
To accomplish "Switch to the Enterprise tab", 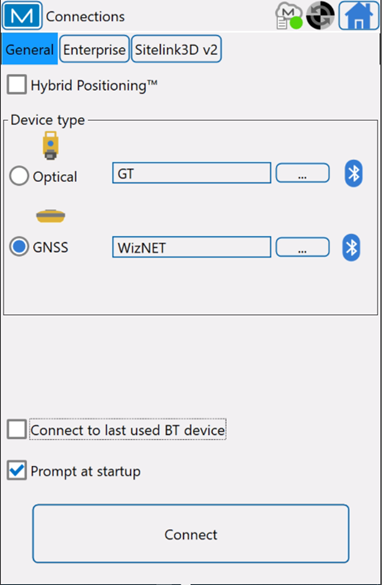I will pyautogui.click(x=94, y=49).
